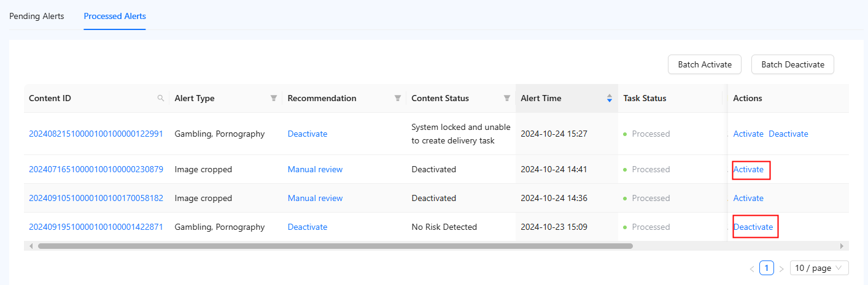Sort by Alert Time using the sort arrows

coord(610,98)
